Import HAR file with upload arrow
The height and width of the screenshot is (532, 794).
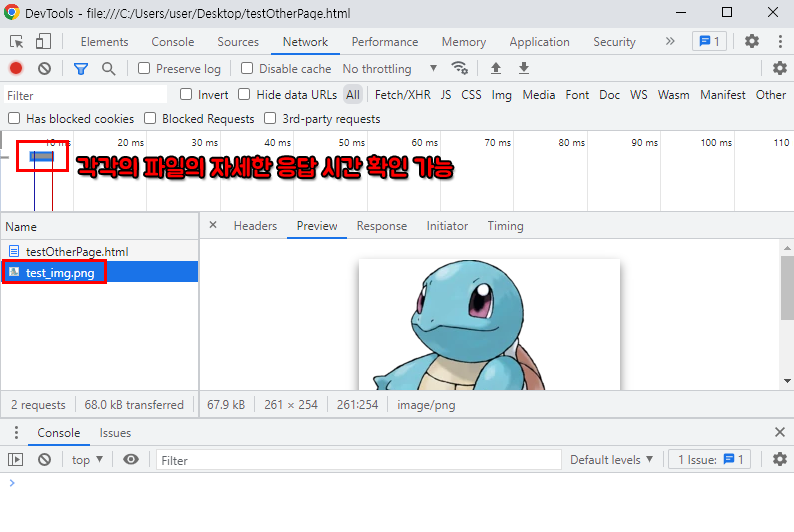pos(496,68)
